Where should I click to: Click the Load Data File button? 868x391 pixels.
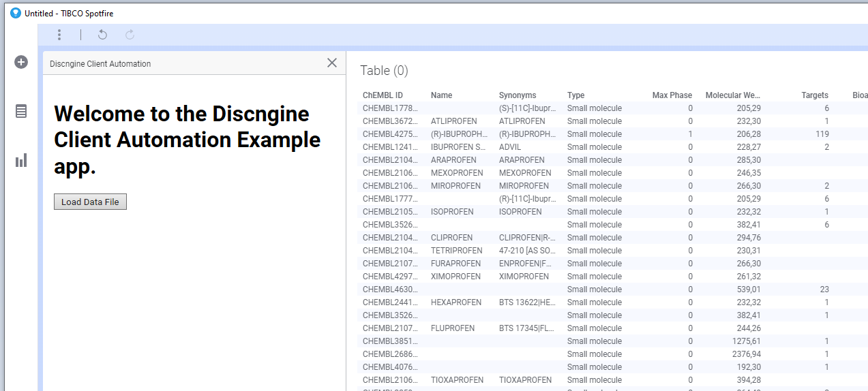click(x=90, y=202)
